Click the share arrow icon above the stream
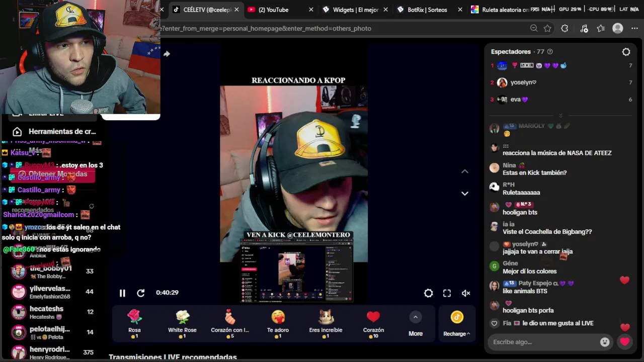Viewport: 644px width, 362px height. (x=167, y=54)
